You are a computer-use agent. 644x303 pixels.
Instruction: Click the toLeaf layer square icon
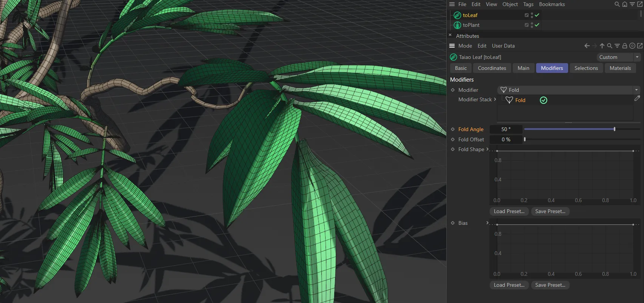pyautogui.click(x=527, y=15)
